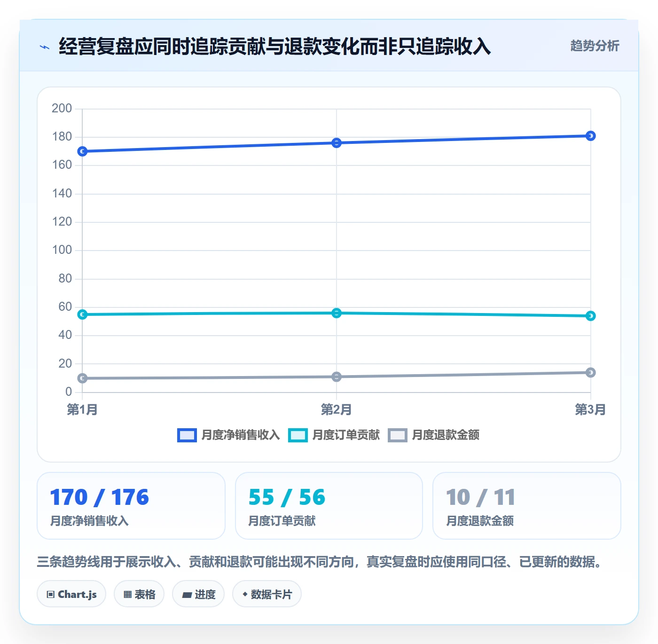This screenshot has height=644, width=658.
Task: Select the 第1月 point on the cyan contribution line
Action: tap(82, 314)
